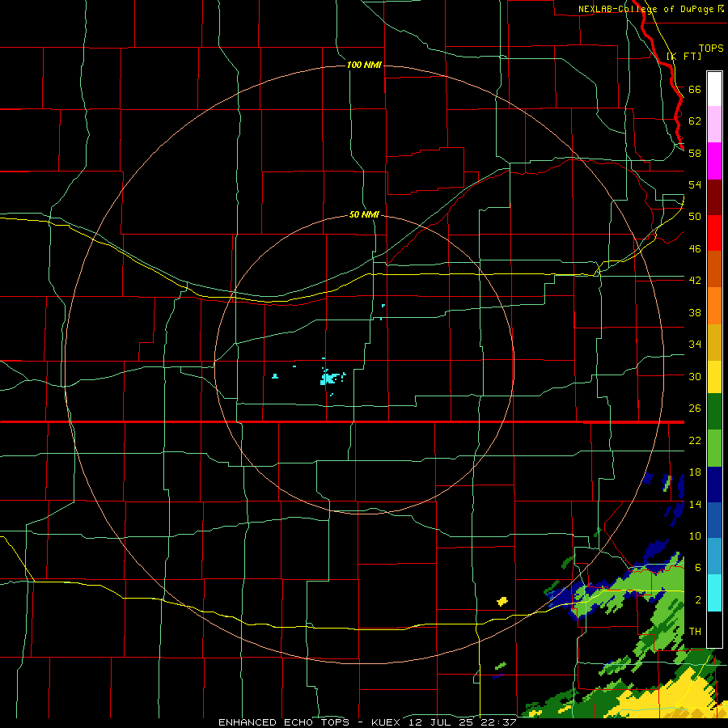This screenshot has height=728, width=728.
Task: Click the legend value '14'
Action: 695,504
